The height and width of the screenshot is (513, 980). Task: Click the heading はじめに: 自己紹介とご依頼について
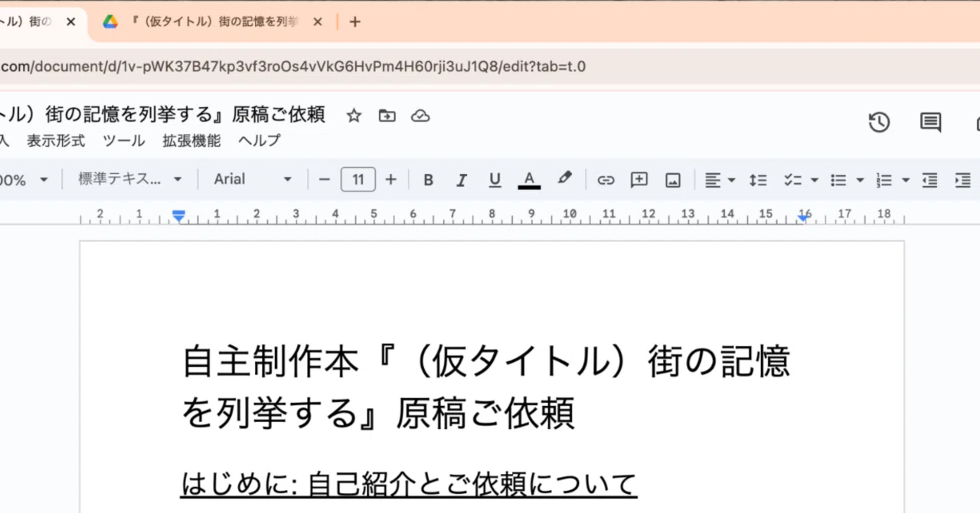point(409,484)
